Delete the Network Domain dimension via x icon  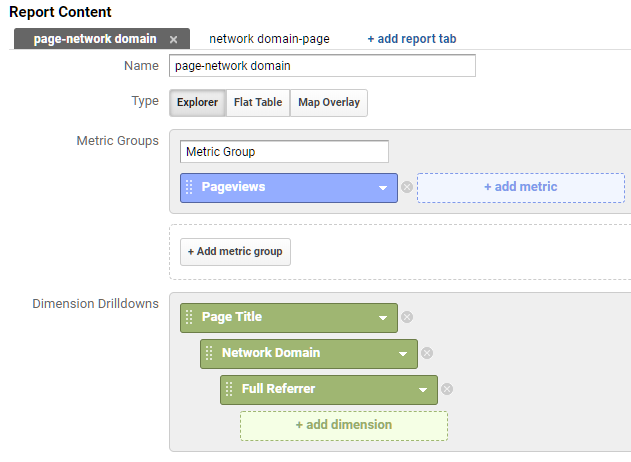point(427,353)
